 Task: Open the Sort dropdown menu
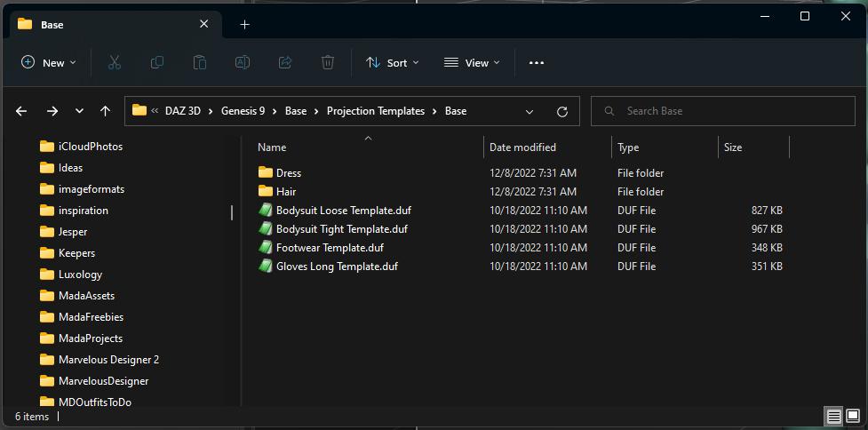pos(392,62)
